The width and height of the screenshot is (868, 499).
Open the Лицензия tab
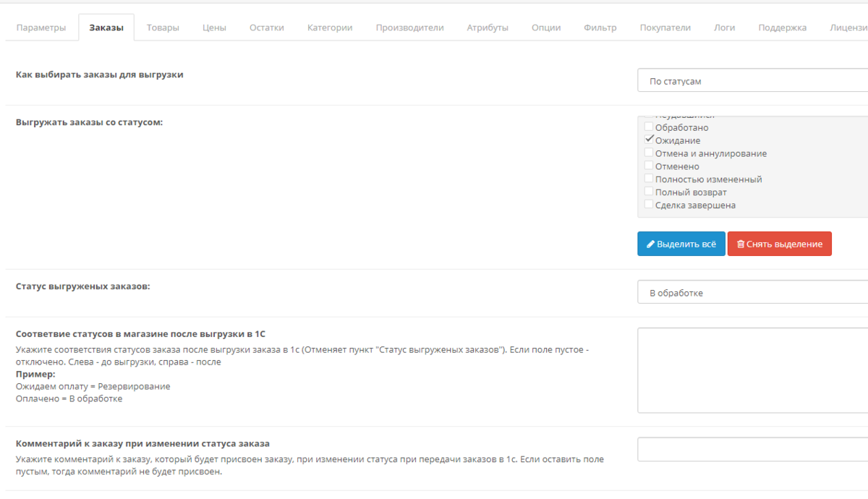848,27
